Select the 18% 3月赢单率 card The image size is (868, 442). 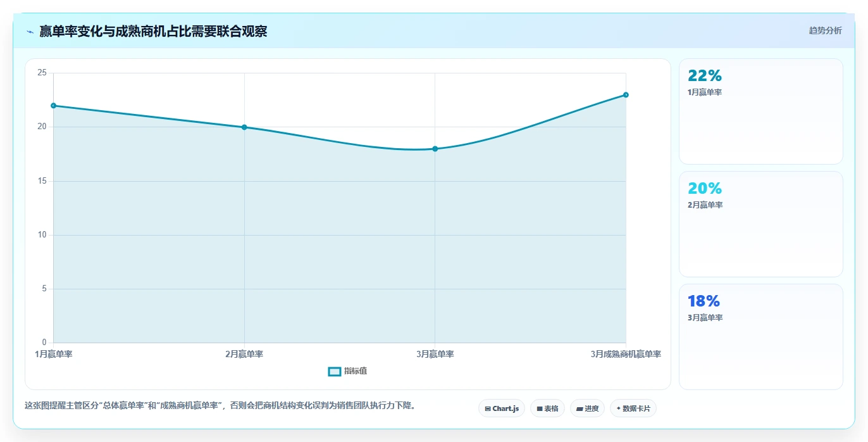point(760,337)
